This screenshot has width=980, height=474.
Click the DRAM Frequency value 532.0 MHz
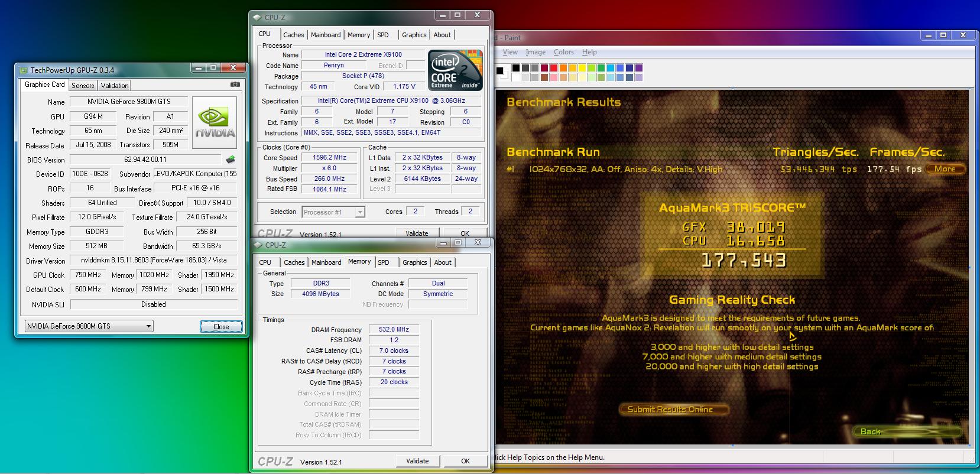point(394,330)
